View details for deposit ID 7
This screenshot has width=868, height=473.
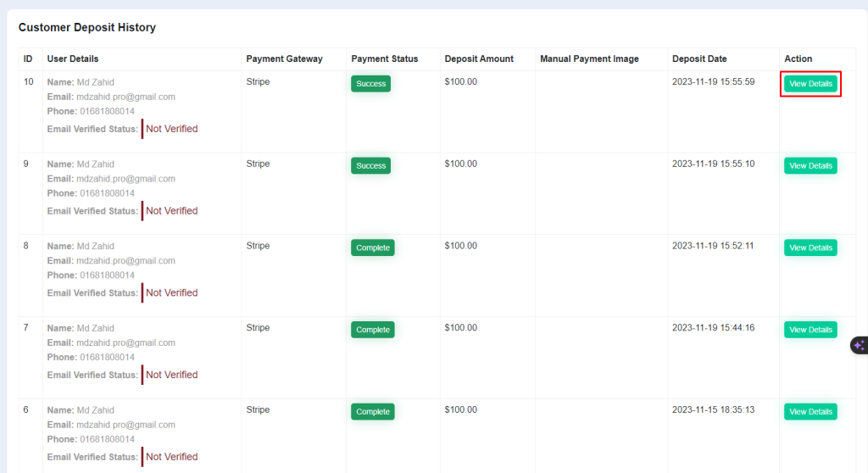(810, 330)
